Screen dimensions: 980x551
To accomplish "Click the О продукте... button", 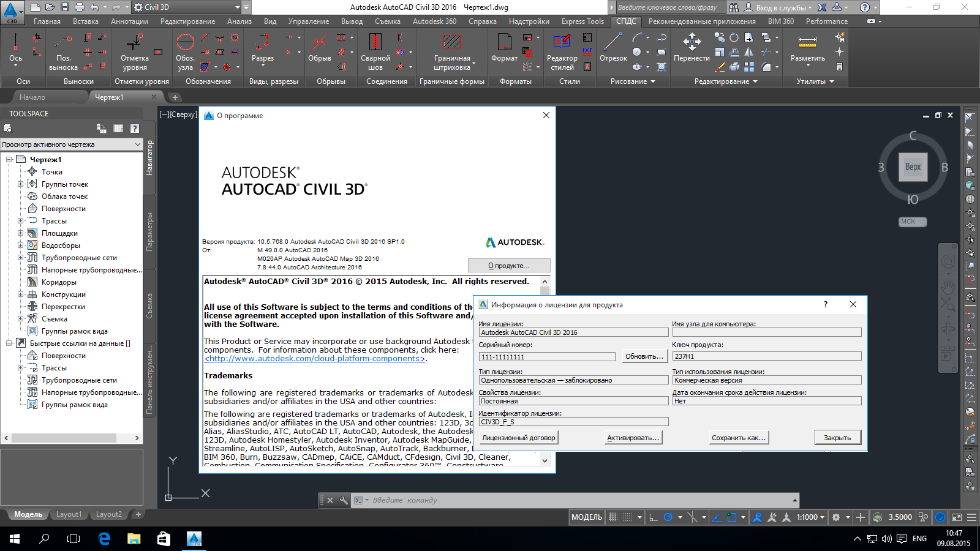I will point(509,266).
